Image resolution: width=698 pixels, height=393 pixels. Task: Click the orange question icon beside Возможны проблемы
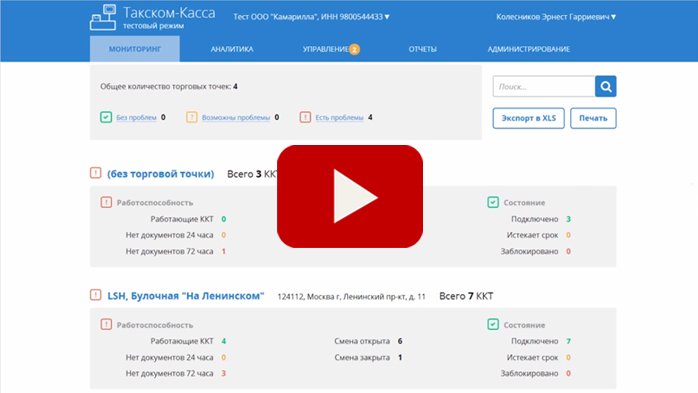(191, 117)
